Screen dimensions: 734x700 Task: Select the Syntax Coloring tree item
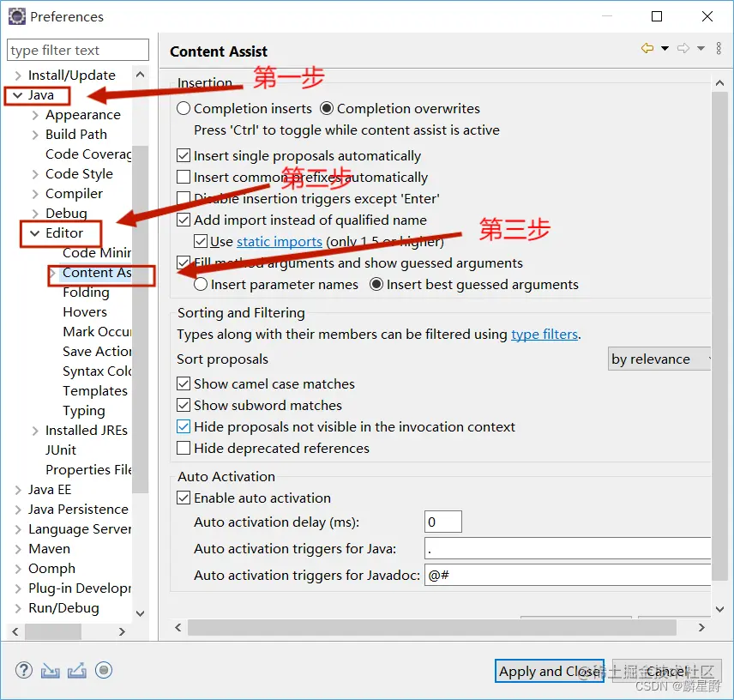[x=98, y=371]
